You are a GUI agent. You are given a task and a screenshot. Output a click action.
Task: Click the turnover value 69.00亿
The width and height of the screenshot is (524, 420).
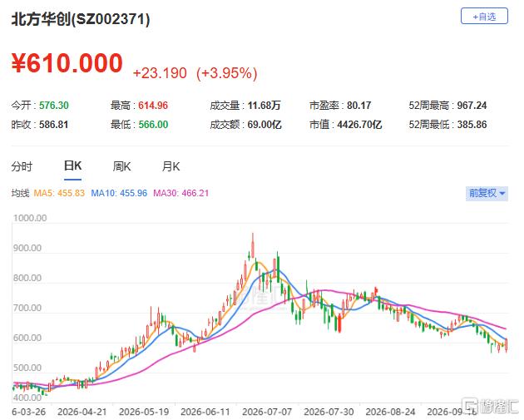pyautogui.click(x=264, y=125)
